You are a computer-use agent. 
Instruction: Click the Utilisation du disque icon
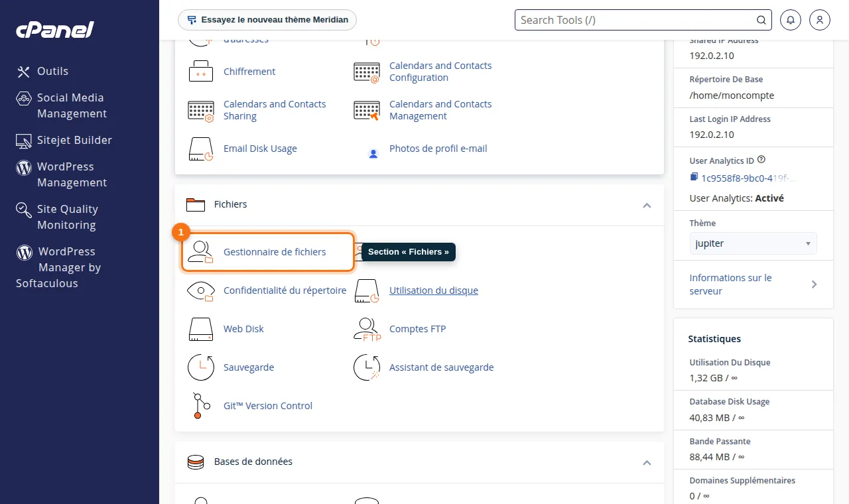point(367,290)
